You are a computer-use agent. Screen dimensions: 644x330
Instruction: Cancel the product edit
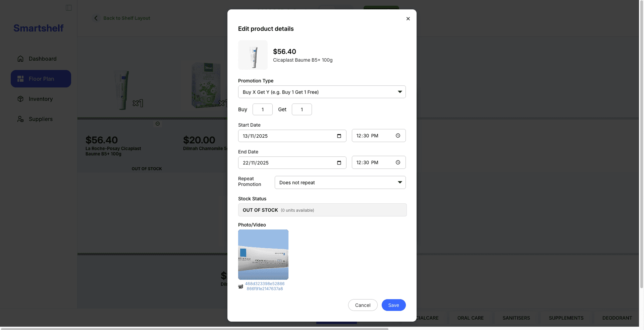(363, 305)
